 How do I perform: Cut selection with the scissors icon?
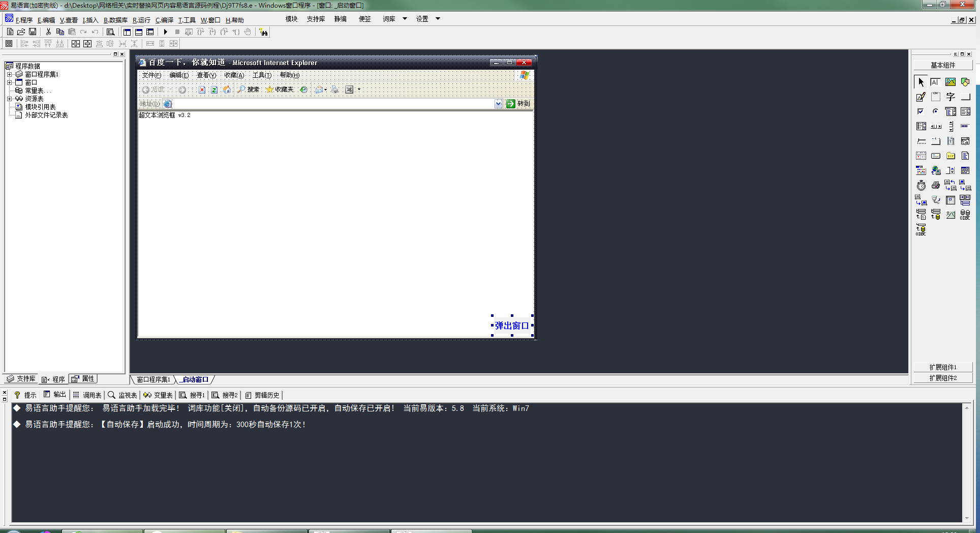click(x=48, y=32)
